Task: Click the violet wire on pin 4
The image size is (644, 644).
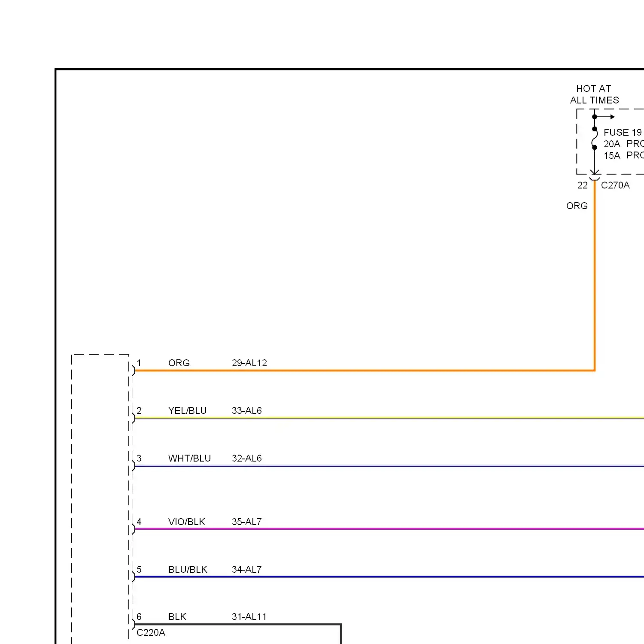Action: [389, 529]
